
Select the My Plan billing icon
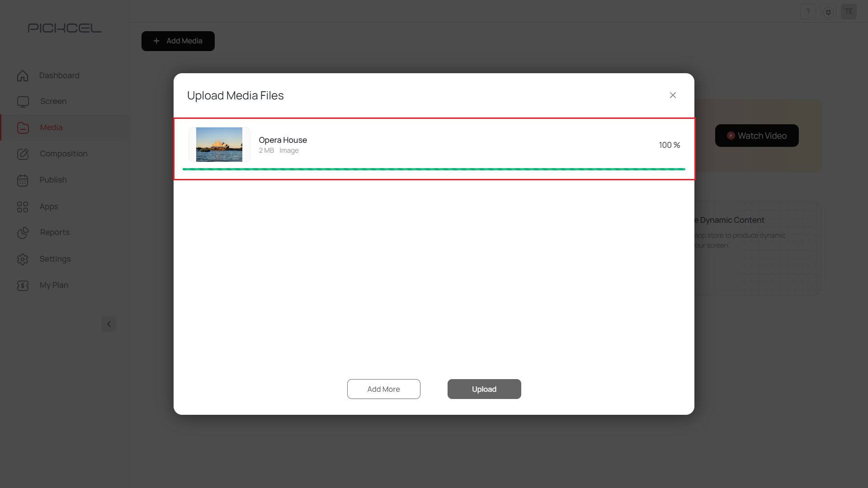click(23, 285)
